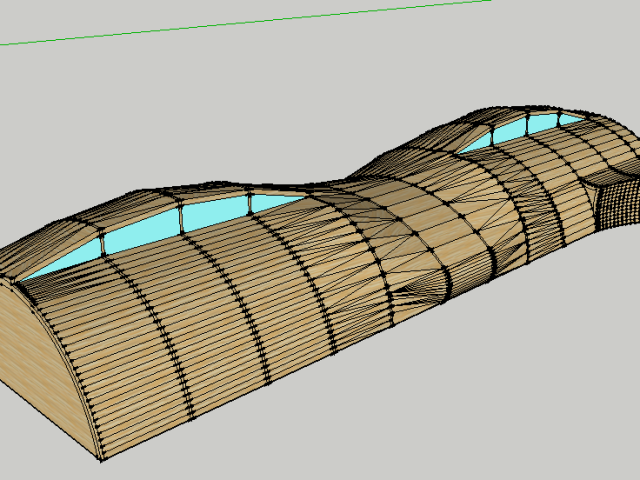Select the green axis line at the top
640x480 pixels.
click(250, 21)
